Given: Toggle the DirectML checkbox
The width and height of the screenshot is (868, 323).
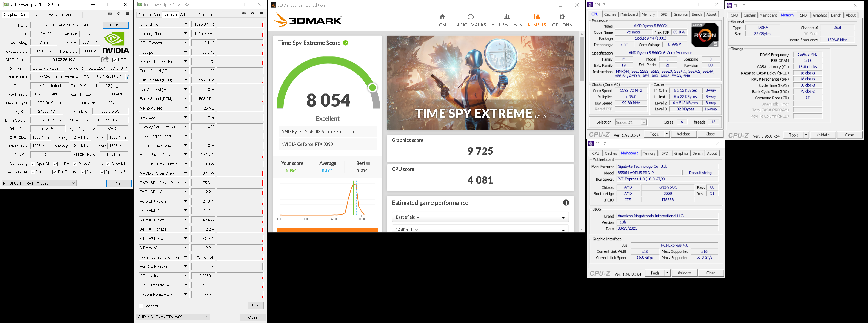Looking at the screenshot, I should click(108, 164).
